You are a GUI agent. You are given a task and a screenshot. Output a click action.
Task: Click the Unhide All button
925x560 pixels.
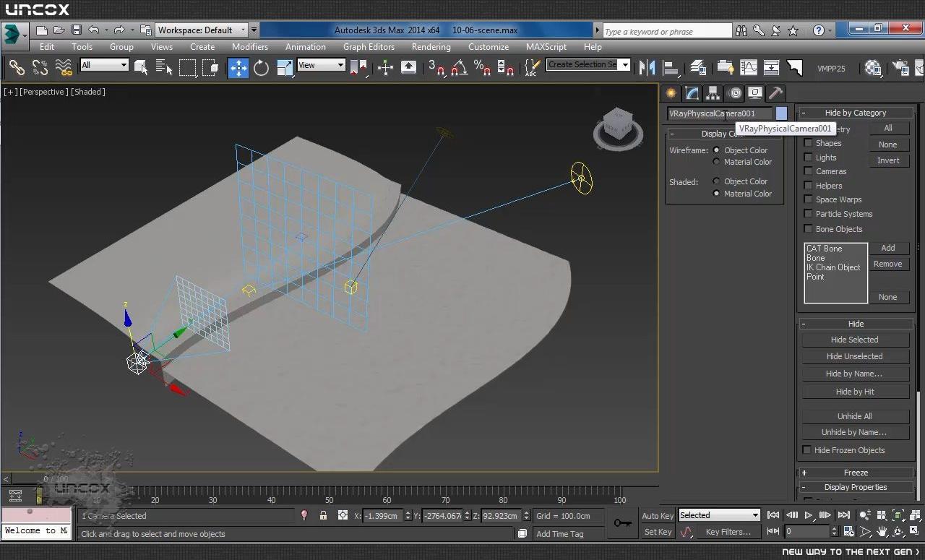pos(855,416)
